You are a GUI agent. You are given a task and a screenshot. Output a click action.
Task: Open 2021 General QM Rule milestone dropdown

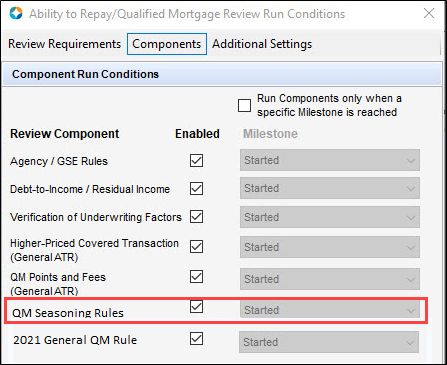click(329, 342)
